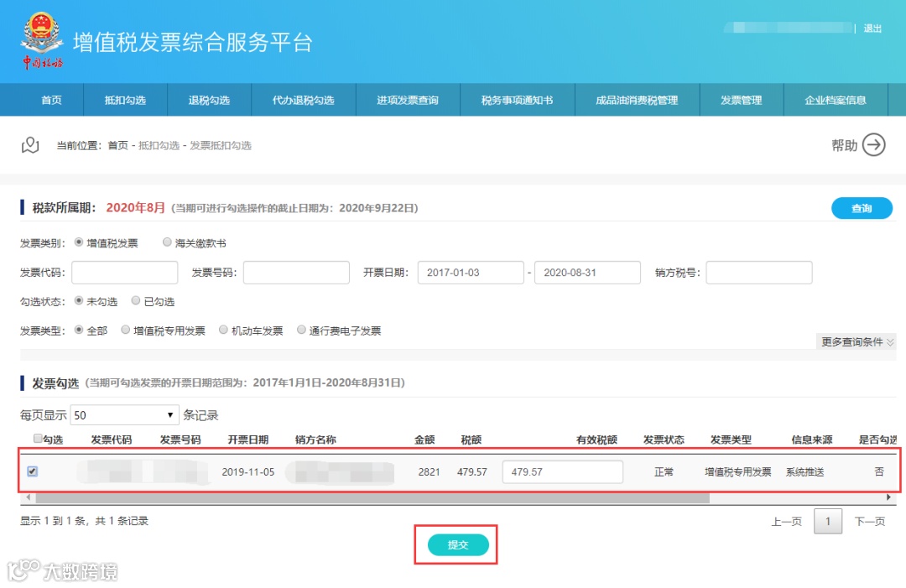Click the 发票状态 column header

pyautogui.click(x=664, y=440)
